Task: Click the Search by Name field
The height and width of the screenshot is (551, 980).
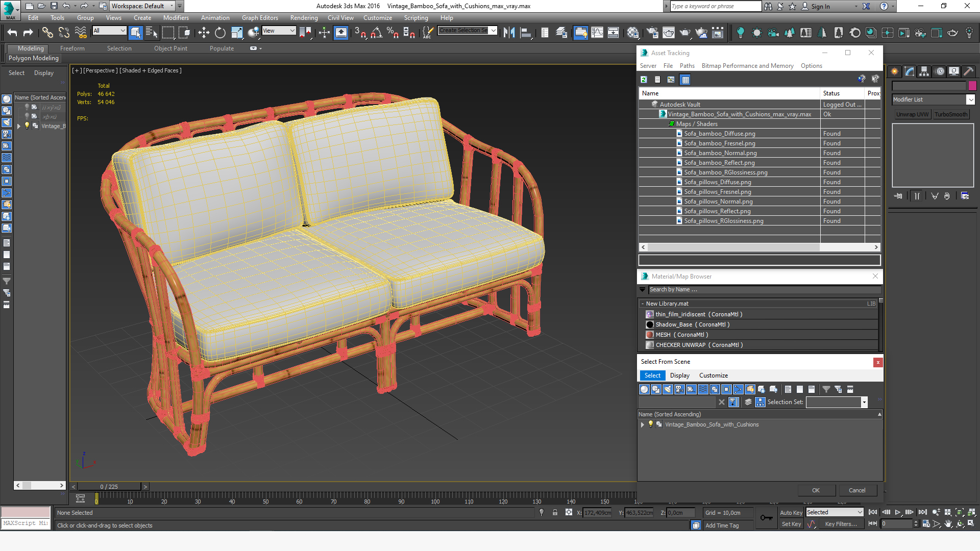Action: [765, 289]
